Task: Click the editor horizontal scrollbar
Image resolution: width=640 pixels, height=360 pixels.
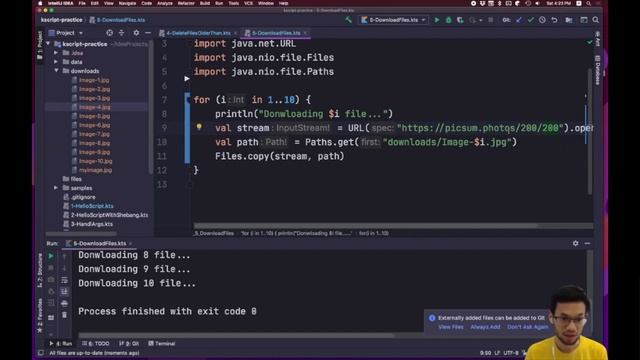Action: [365, 226]
